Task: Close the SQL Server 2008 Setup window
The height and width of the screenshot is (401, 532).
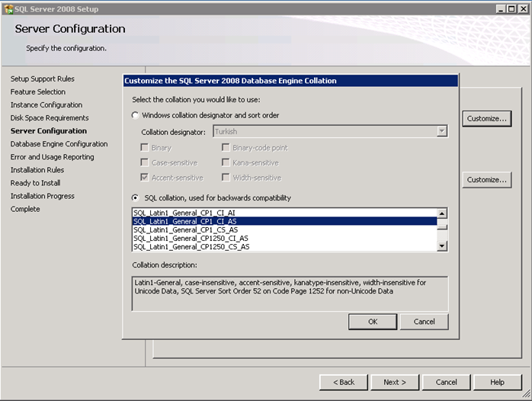Action: 524,9
